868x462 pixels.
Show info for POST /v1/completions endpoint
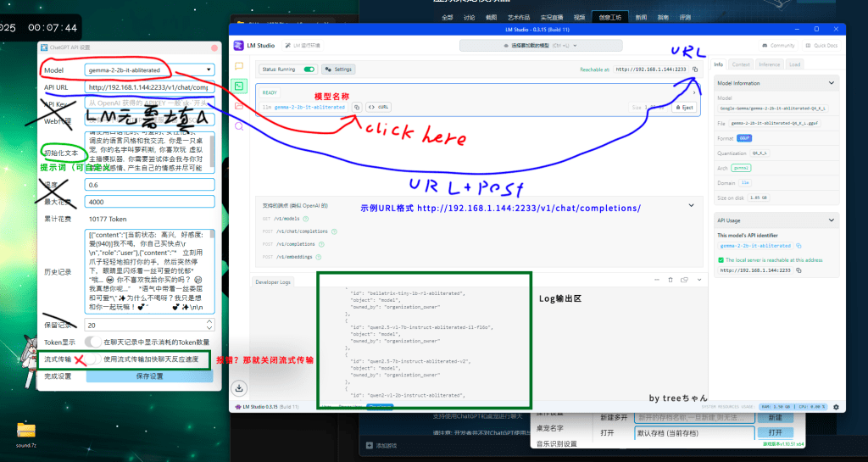pyautogui.click(x=321, y=244)
